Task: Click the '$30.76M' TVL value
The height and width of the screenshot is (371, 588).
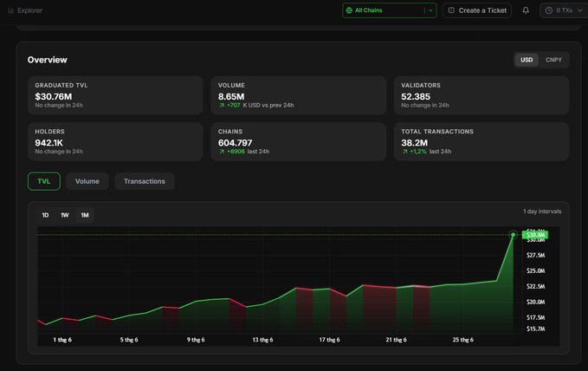Action: [x=53, y=96]
